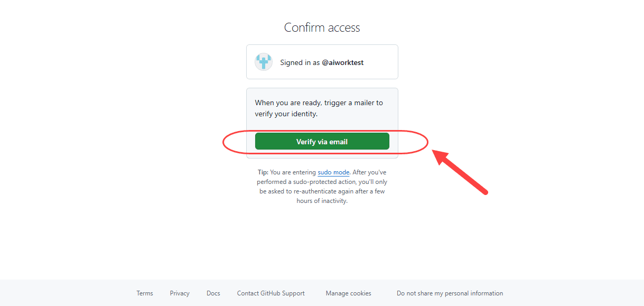Open the sudo mode link
This screenshot has width=644, height=306.
pyautogui.click(x=333, y=172)
